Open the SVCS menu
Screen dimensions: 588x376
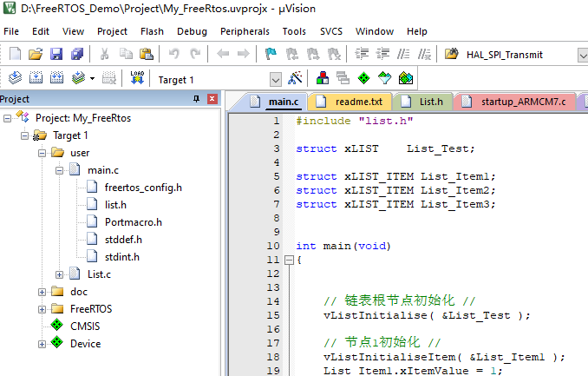pyautogui.click(x=331, y=31)
